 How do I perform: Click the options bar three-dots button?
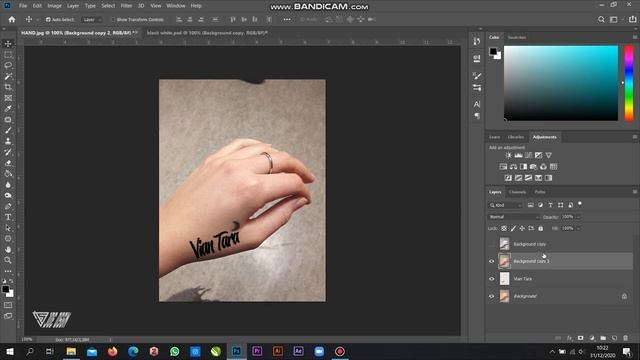coord(287,19)
